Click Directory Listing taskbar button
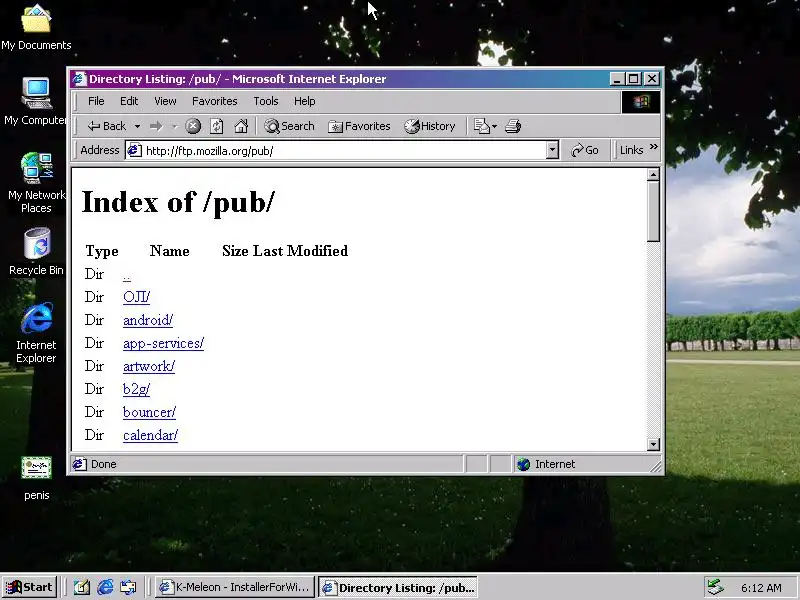The height and width of the screenshot is (600, 800). 398,587
